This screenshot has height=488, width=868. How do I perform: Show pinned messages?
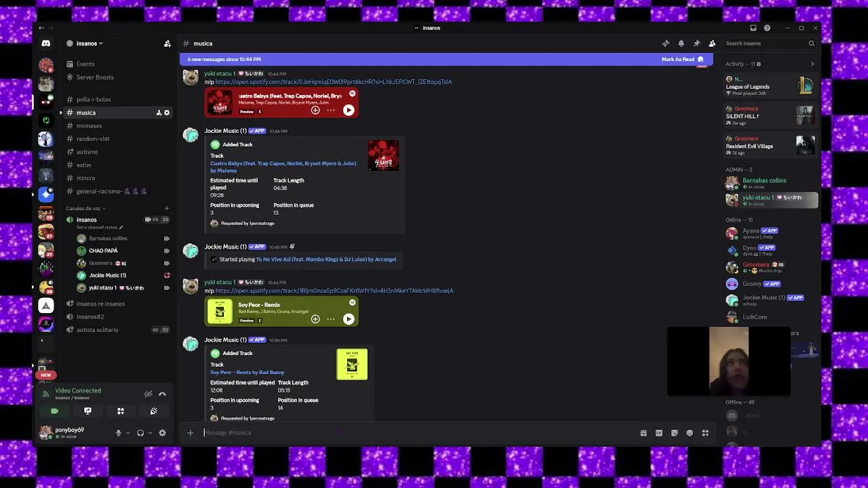696,43
